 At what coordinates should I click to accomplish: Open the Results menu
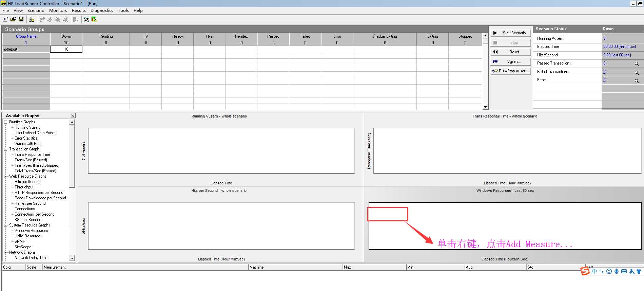click(x=79, y=11)
